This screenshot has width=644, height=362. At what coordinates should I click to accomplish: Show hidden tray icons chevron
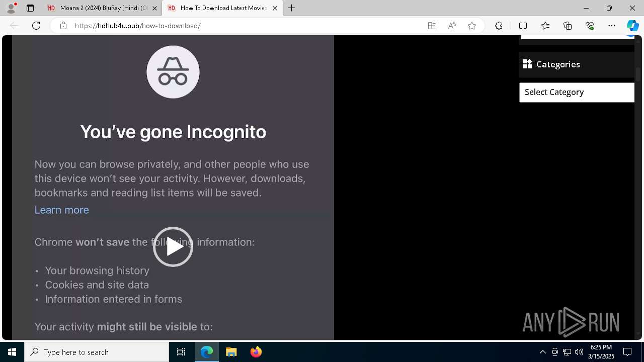click(542, 352)
